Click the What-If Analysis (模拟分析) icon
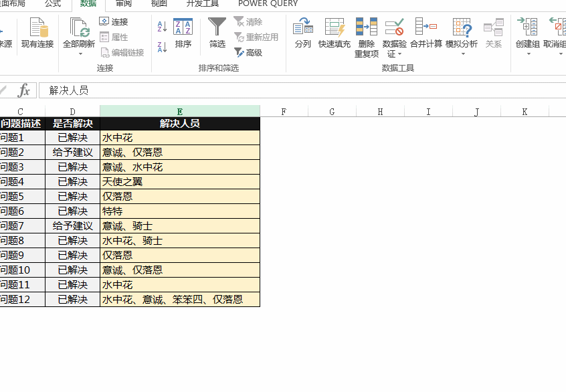 tap(462, 27)
